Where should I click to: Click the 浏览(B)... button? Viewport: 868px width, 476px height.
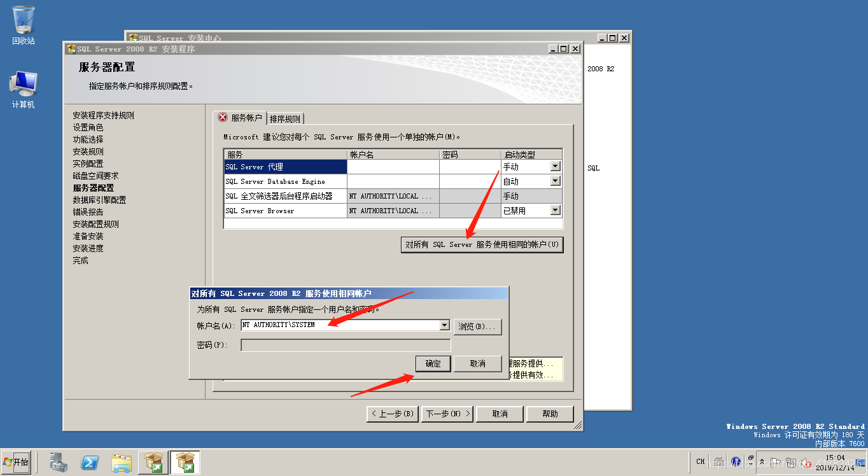coord(478,326)
